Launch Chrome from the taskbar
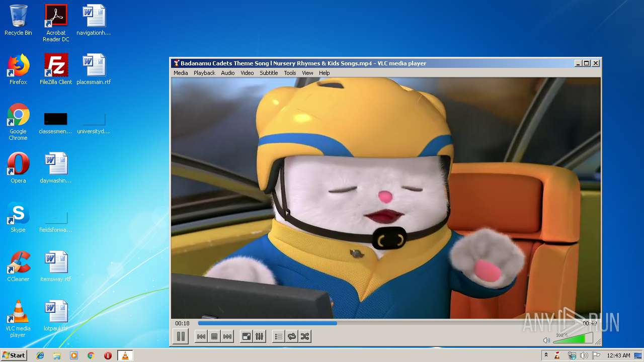This screenshot has height=362, width=644. 91,355
